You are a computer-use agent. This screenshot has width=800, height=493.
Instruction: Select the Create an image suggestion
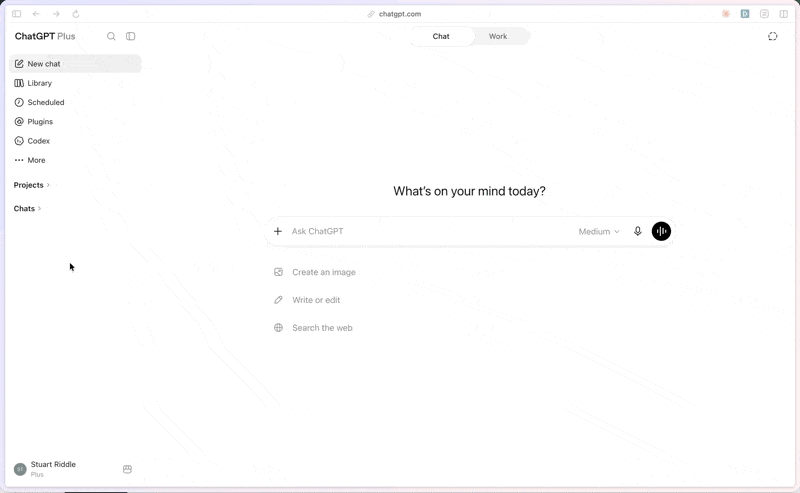tap(315, 272)
